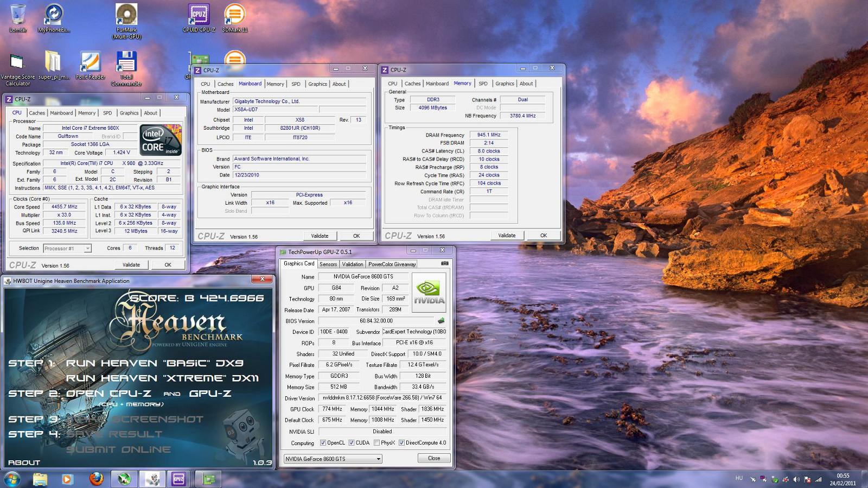Viewport: 868px width, 488px height.
Task: Open the network signal tray icon
Action: pyautogui.click(x=819, y=479)
